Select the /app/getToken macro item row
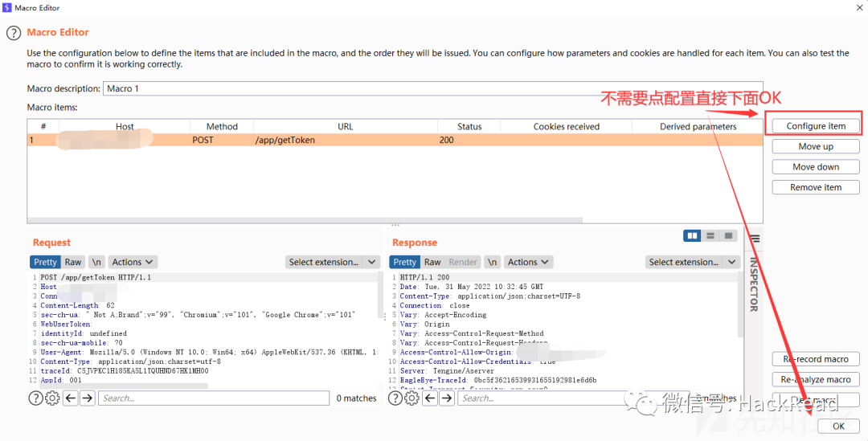This screenshot has height=441, width=868. [x=395, y=141]
